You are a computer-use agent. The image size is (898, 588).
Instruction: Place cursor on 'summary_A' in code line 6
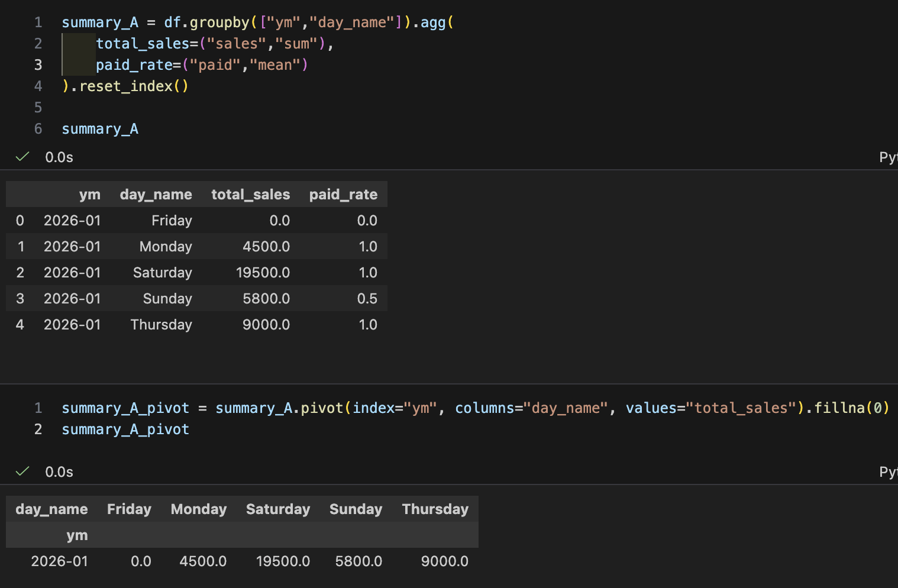100,129
